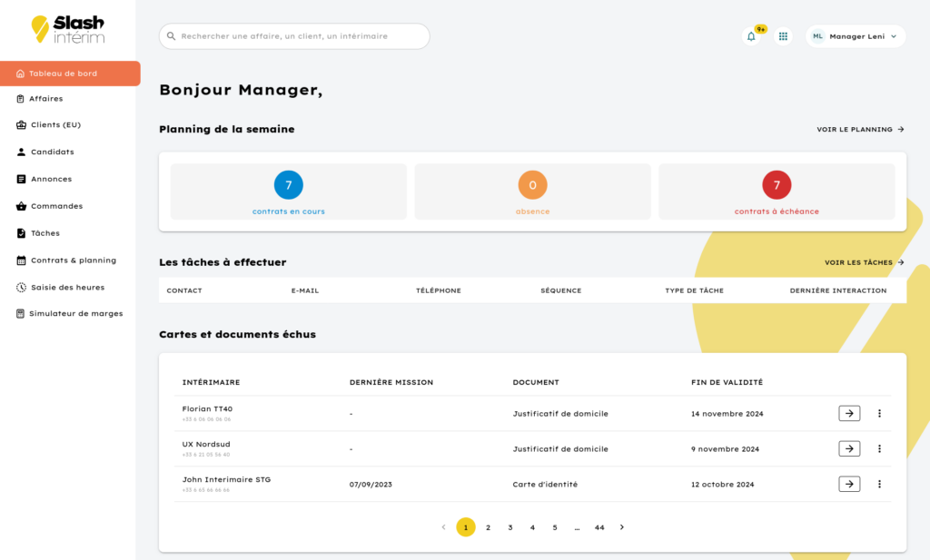Open three-dot menu for Florian TT40

tap(879, 414)
